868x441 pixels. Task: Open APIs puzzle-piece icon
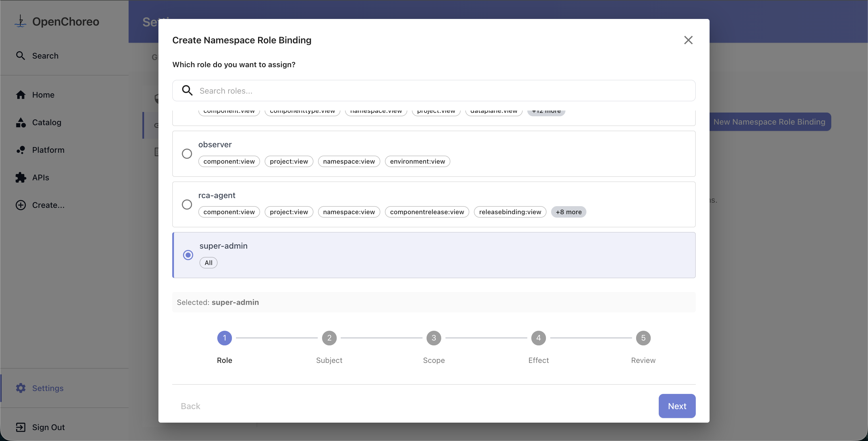point(21,177)
